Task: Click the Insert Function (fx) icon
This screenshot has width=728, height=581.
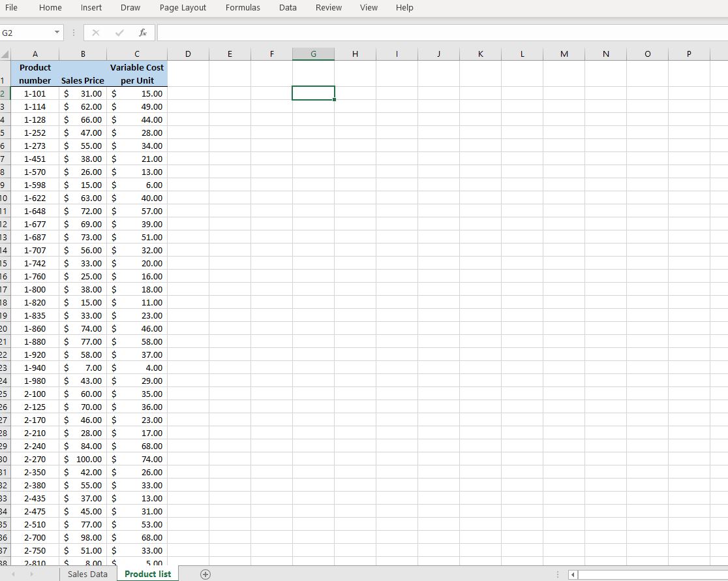Action: point(143,32)
